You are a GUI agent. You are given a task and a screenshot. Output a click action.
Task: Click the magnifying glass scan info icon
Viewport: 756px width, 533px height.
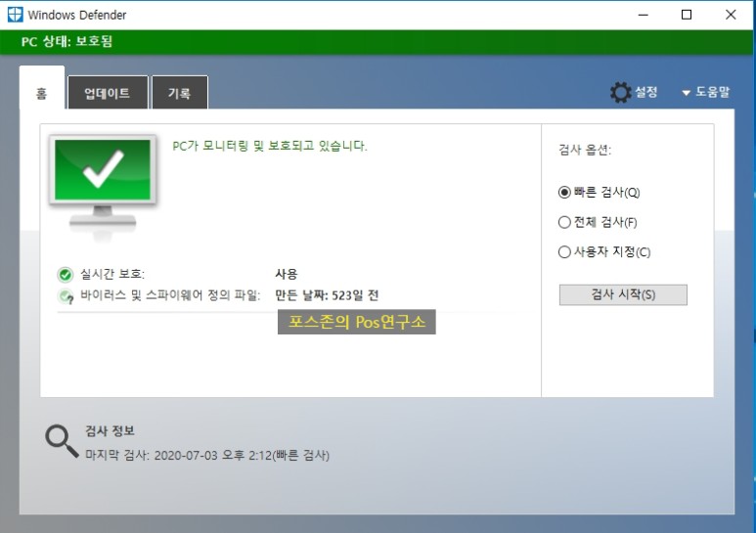(x=62, y=440)
